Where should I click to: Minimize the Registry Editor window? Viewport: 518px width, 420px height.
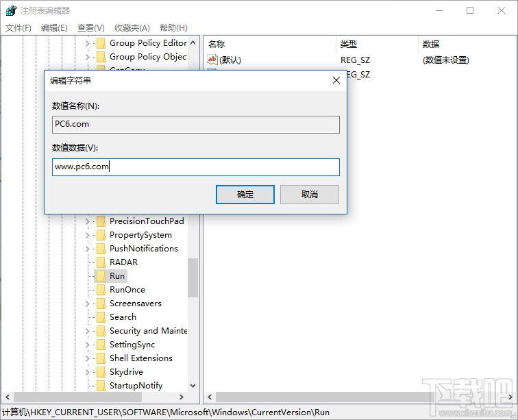pos(439,10)
